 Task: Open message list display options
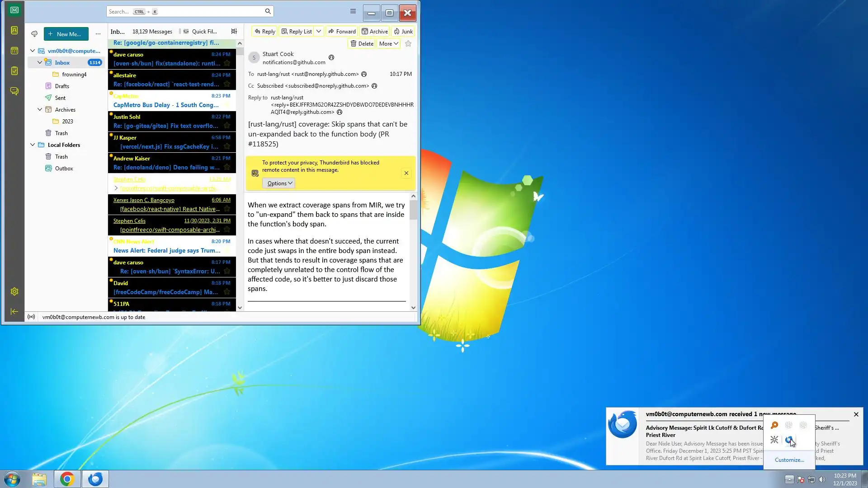click(234, 32)
